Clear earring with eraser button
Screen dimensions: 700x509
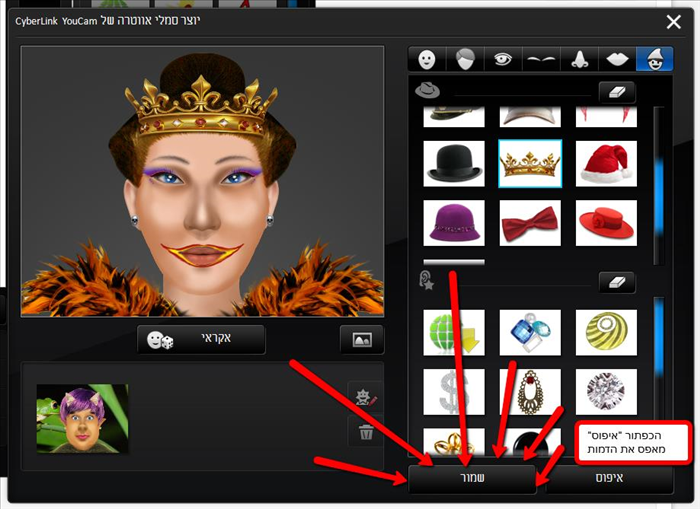[x=617, y=282]
